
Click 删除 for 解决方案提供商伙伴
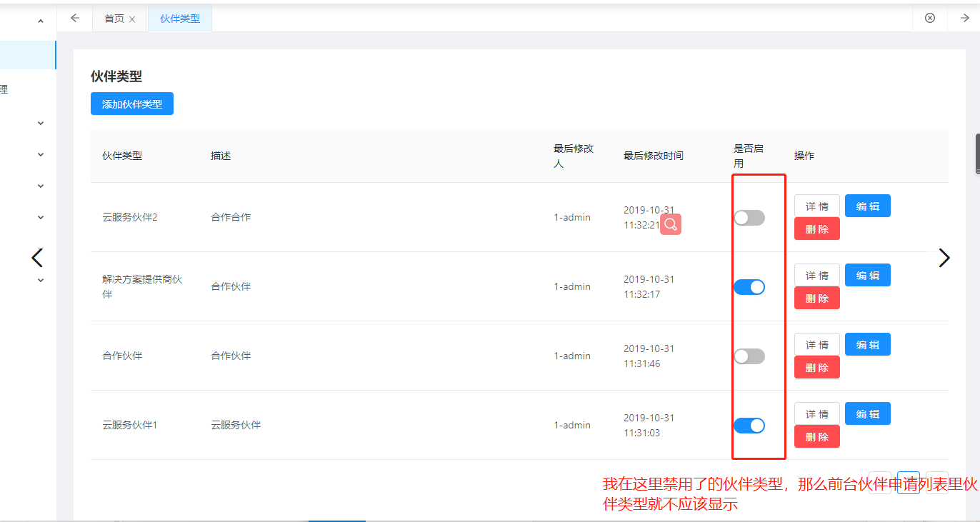(817, 298)
